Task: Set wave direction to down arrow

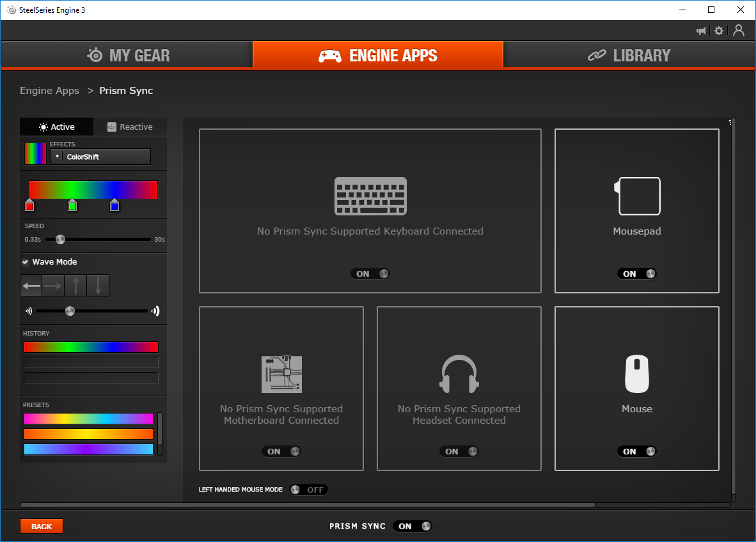Action: [x=98, y=286]
